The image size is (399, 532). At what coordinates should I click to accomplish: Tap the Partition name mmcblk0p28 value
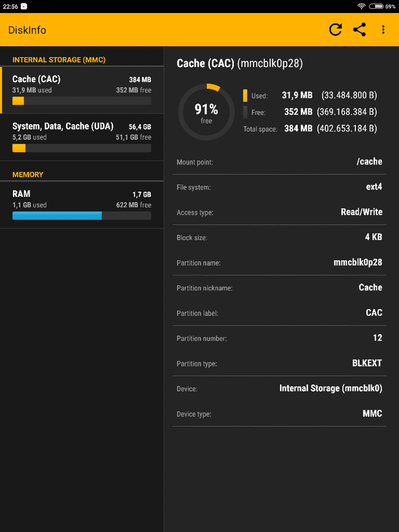(358, 262)
